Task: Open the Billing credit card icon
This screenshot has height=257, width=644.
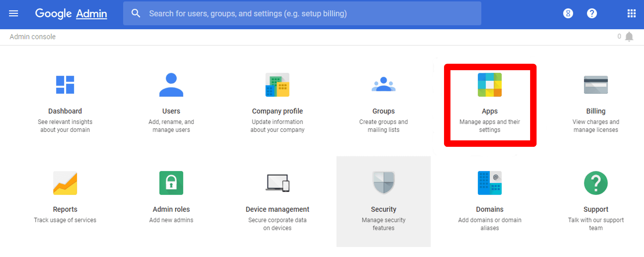Action: click(x=596, y=85)
